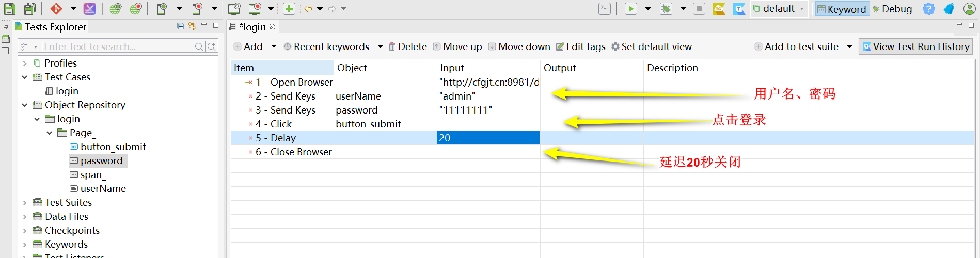Open the default profile dropdown
Viewport: 980px width, 258px height.
[x=779, y=9]
